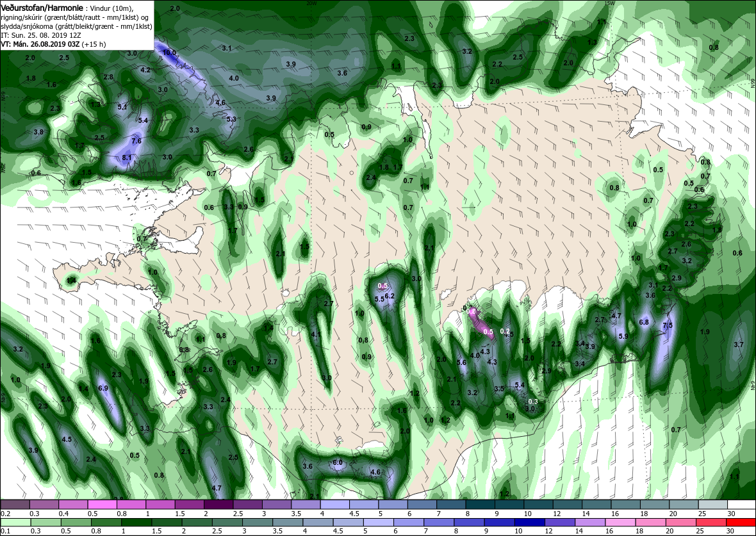Pick the deep blue 10 swatch in lower legend
This screenshot has height=536, width=756.
click(529, 523)
